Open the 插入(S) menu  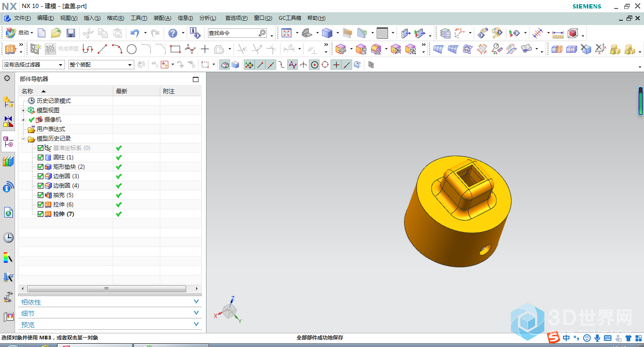coord(92,18)
